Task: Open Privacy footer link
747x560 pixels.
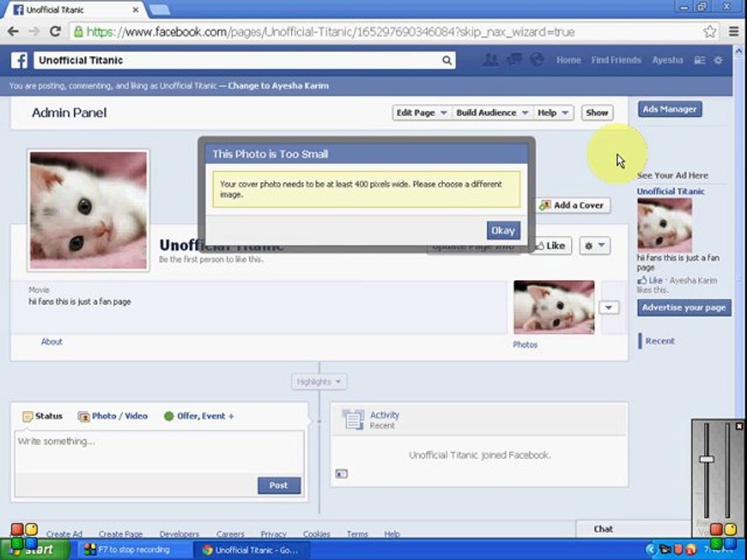Action: tap(273, 534)
